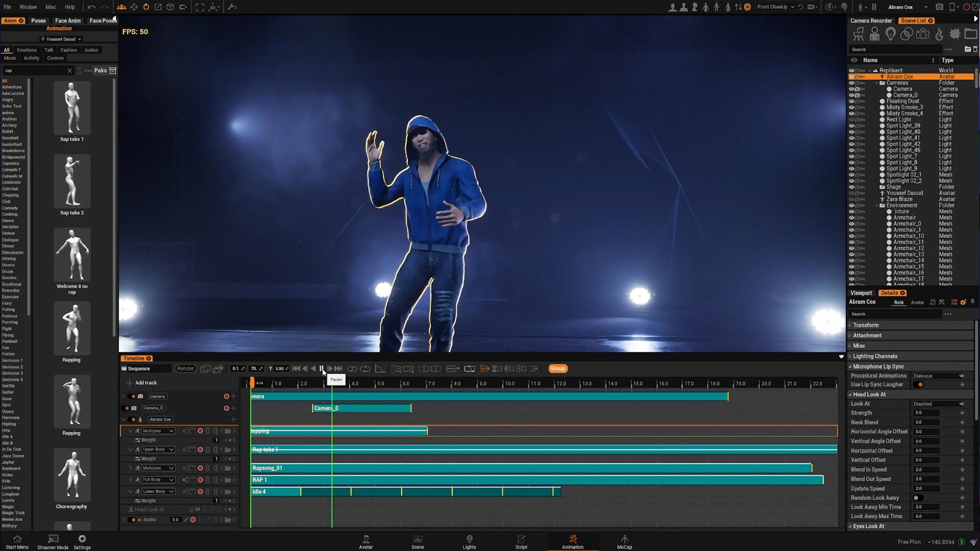The height and width of the screenshot is (551, 980).
Task: Open the Poses tab
Action: pyautogui.click(x=38, y=20)
